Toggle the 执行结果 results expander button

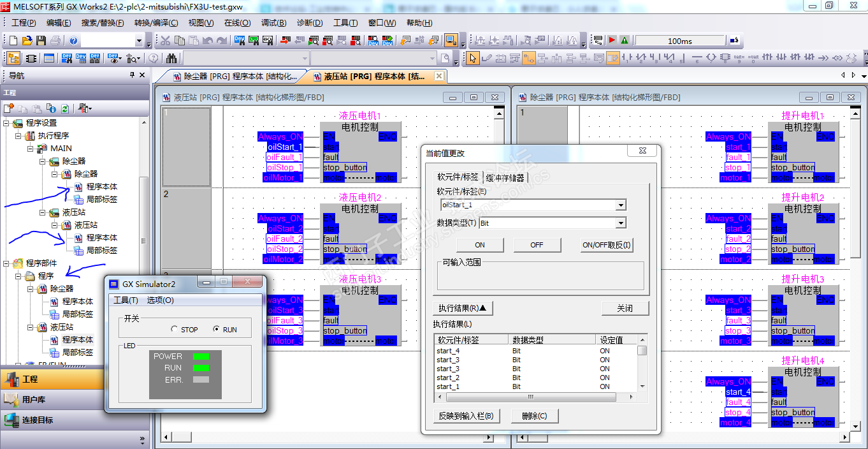pyautogui.click(x=463, y=308)
